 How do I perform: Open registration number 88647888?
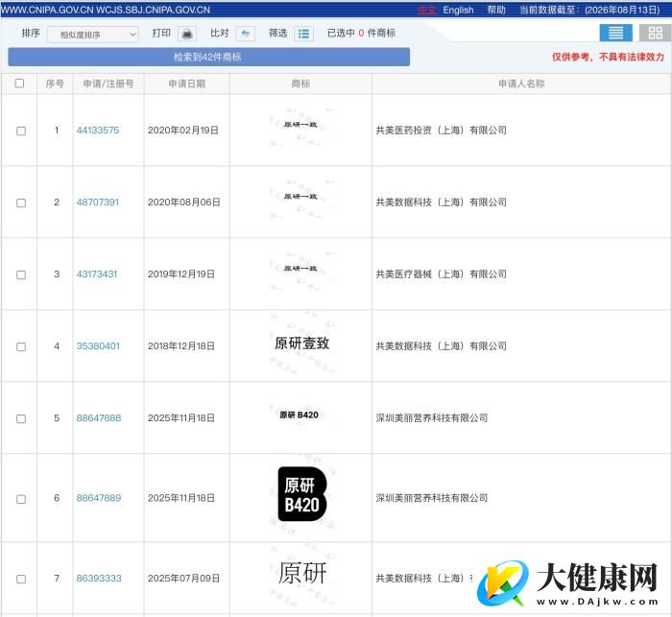coord(99,418)
